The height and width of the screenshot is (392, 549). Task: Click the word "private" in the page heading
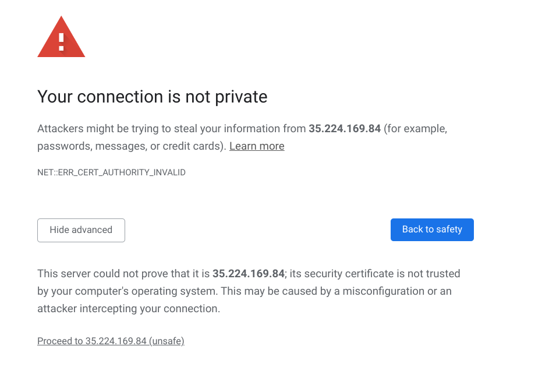(241, 97)
